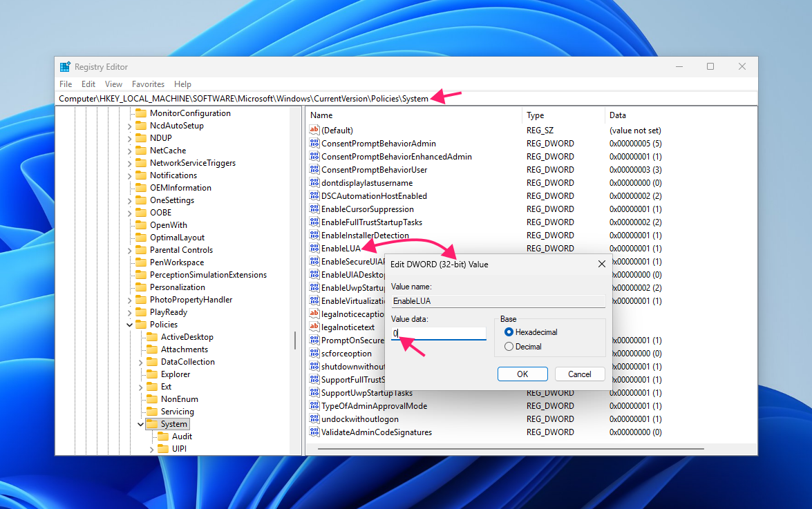Viewport: 812px width, 509px height.
Task: Click the Type column header
Action: [563, 115]
